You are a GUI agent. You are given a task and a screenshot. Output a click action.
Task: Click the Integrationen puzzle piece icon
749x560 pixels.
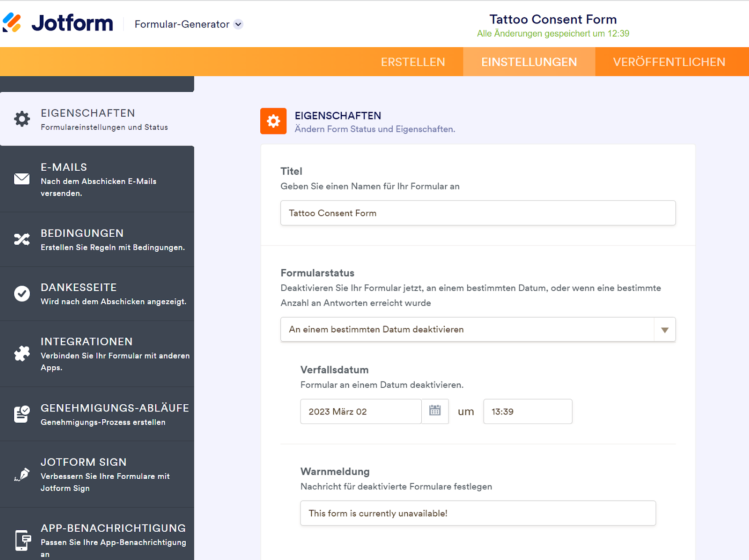click(22, 354)
